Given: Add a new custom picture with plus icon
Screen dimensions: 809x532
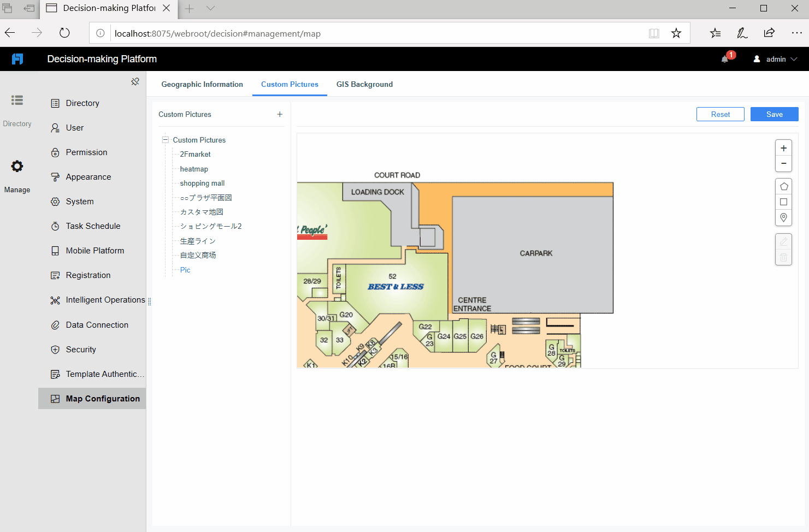Looking at the screenshot, I should point(280,114).
